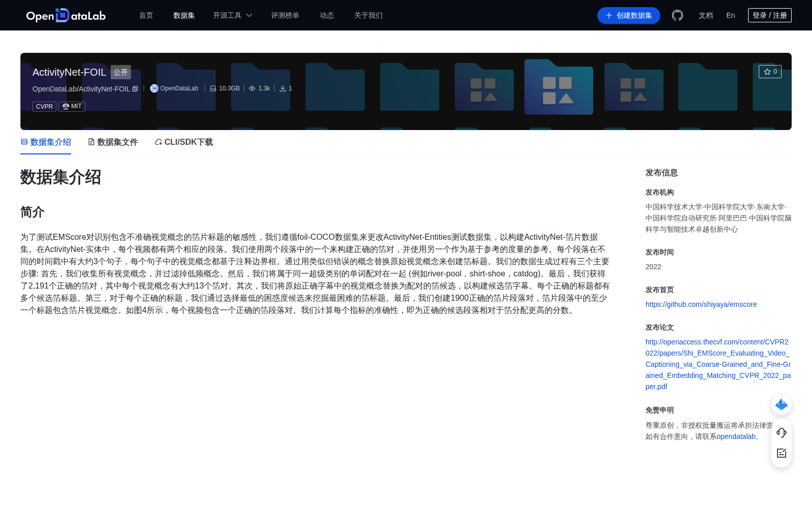The height and width of the screenshot is (508, 812).
Task: Open the floating blue bird assistant
Action: click(782, 404)
